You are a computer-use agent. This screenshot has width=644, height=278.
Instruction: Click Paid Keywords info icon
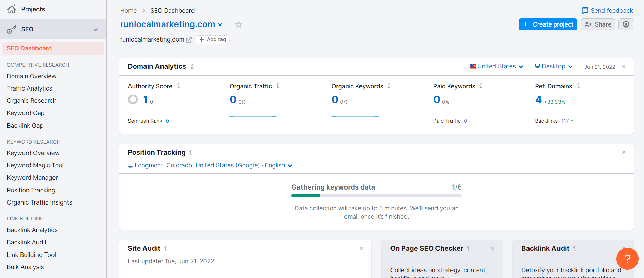(481, 86)
